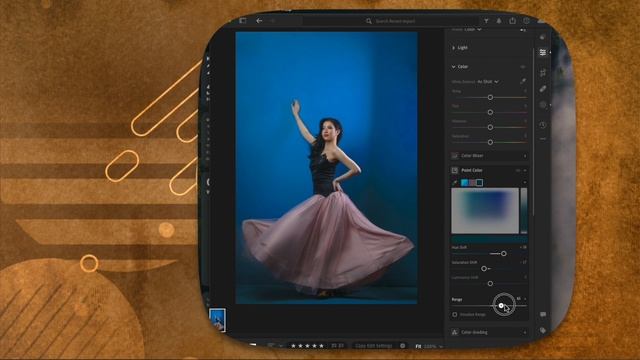Toggle Point Color visibility eye
This screenshot has height=360, width=640.
pyautogui.click(x=518, y=170)
